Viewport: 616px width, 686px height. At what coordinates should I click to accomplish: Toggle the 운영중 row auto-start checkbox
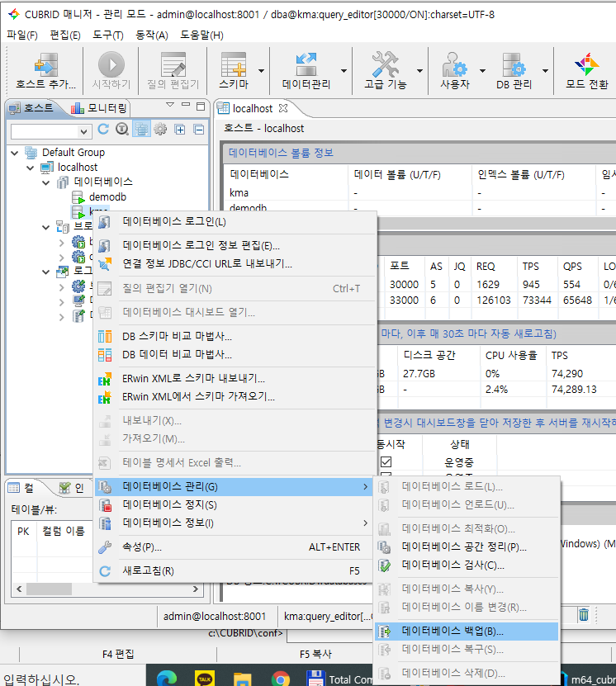click(x=386, y=462)
